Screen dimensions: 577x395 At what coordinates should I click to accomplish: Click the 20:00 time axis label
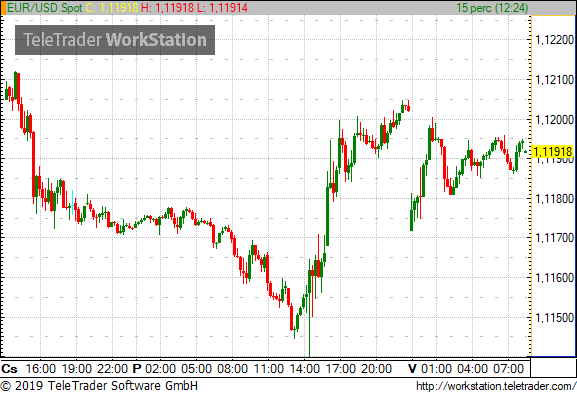point(376,368)
